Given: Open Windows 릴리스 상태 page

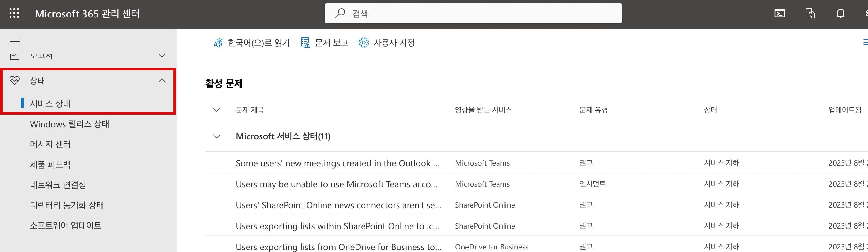Looking at the screenshot, I should point(69,124).
